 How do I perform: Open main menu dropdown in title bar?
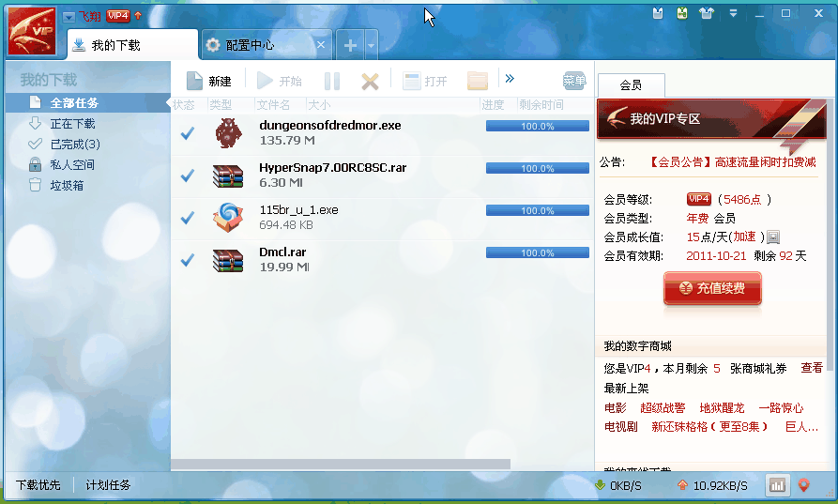point(733,13)
